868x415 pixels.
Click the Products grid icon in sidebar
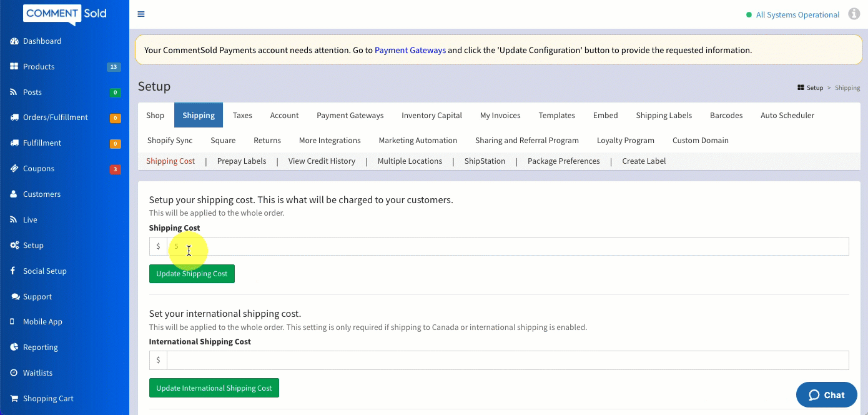tap(14, 67)
